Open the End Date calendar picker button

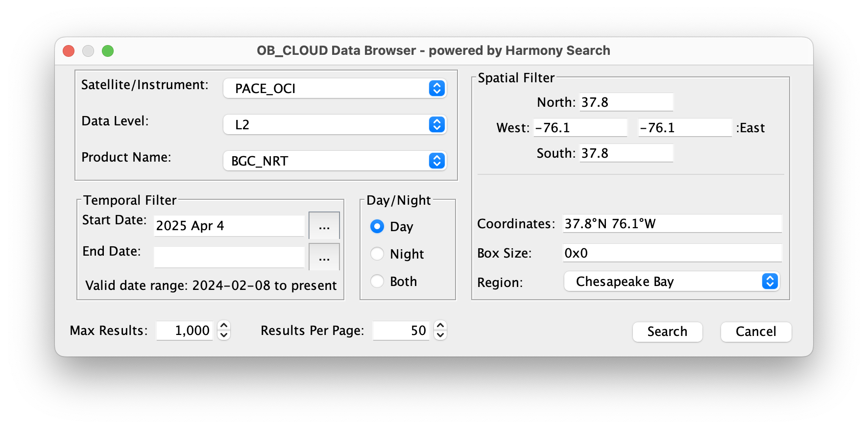tap(324, 257)
